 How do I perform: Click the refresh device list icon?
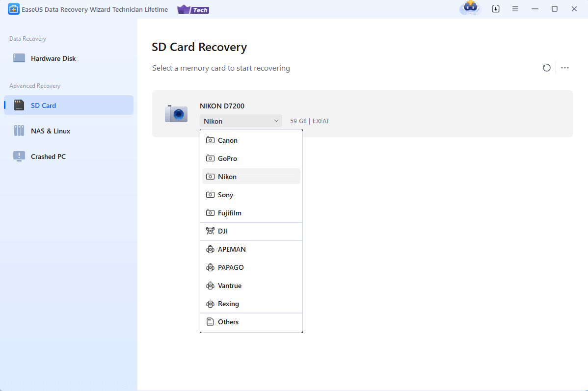coord(546,68)
